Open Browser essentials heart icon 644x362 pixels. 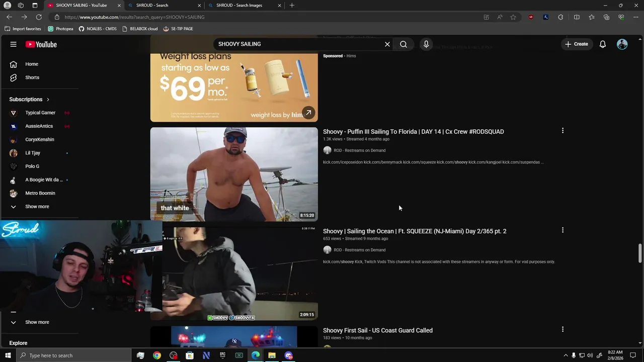pos(621,17)
